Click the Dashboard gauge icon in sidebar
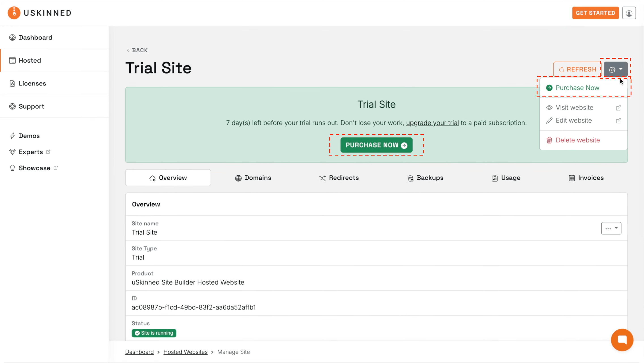 coord(12,38)
